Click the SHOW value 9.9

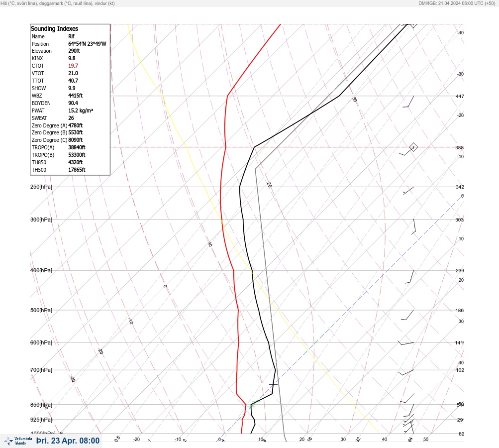[72, 88]
